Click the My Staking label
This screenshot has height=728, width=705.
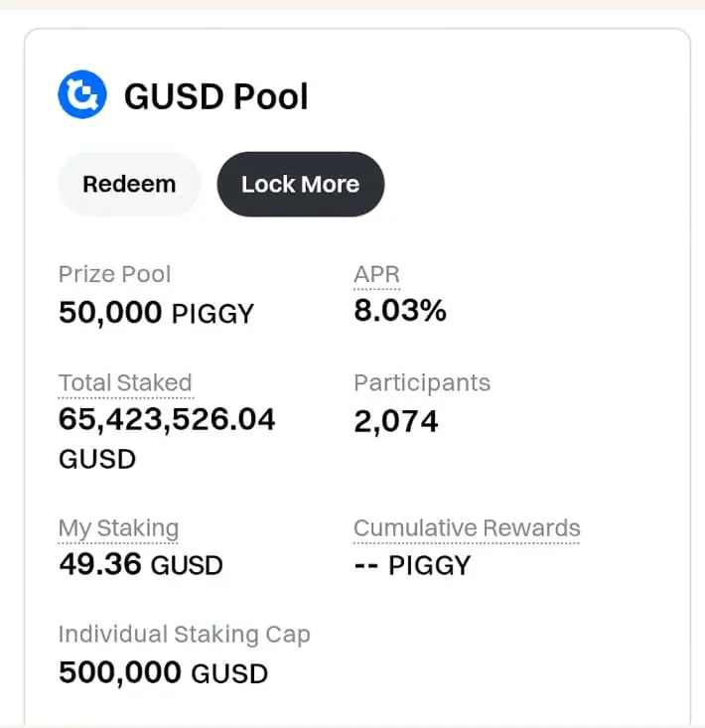click(118, 528)
